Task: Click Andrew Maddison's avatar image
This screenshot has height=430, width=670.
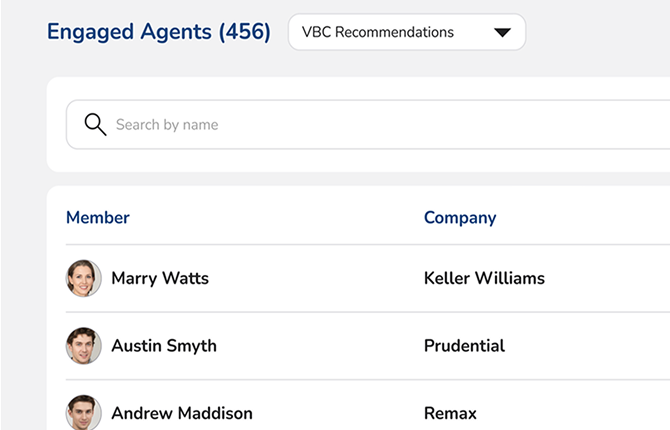Action: [84, 412]
